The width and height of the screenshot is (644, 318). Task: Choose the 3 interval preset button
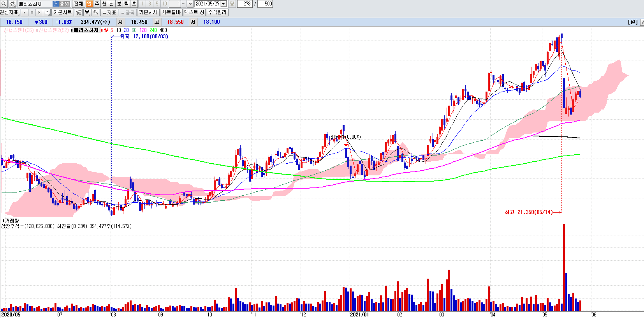150,4
